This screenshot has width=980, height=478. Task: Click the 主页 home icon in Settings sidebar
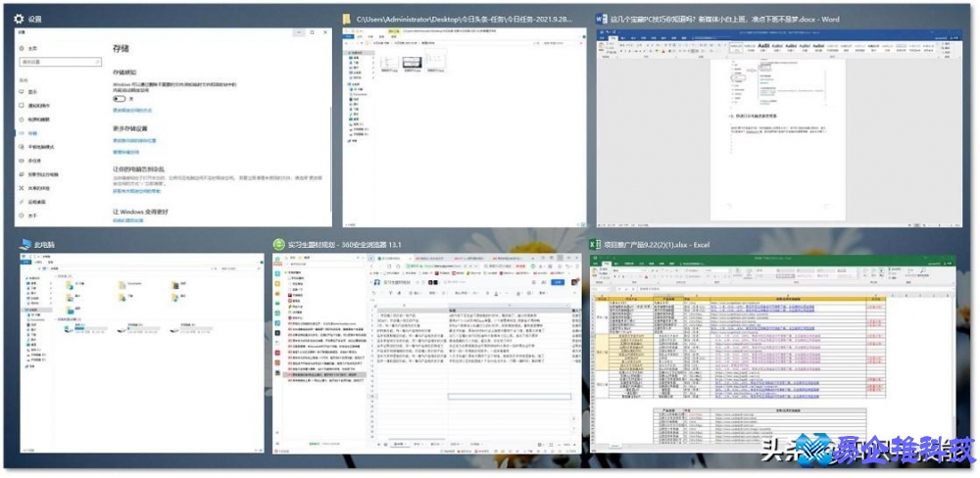click(x=21, y=47)
